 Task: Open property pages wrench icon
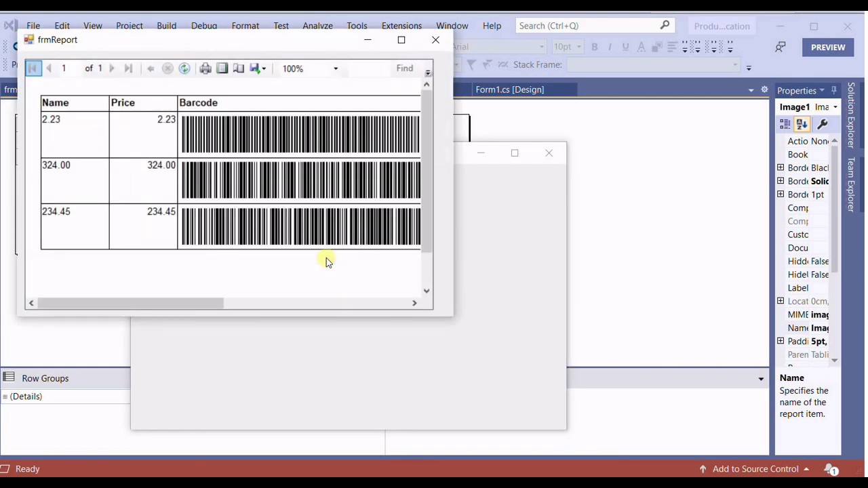tap(822, 124)
